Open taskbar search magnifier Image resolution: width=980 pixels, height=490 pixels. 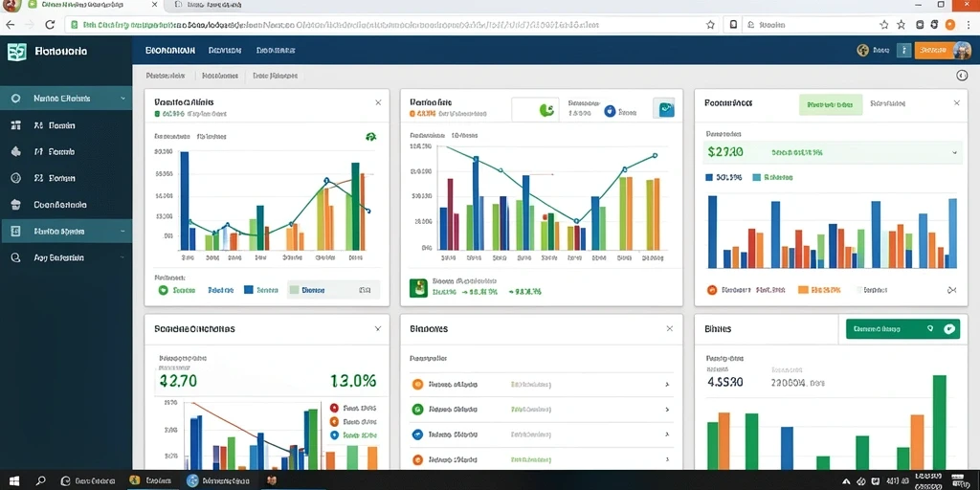(40, 480)
